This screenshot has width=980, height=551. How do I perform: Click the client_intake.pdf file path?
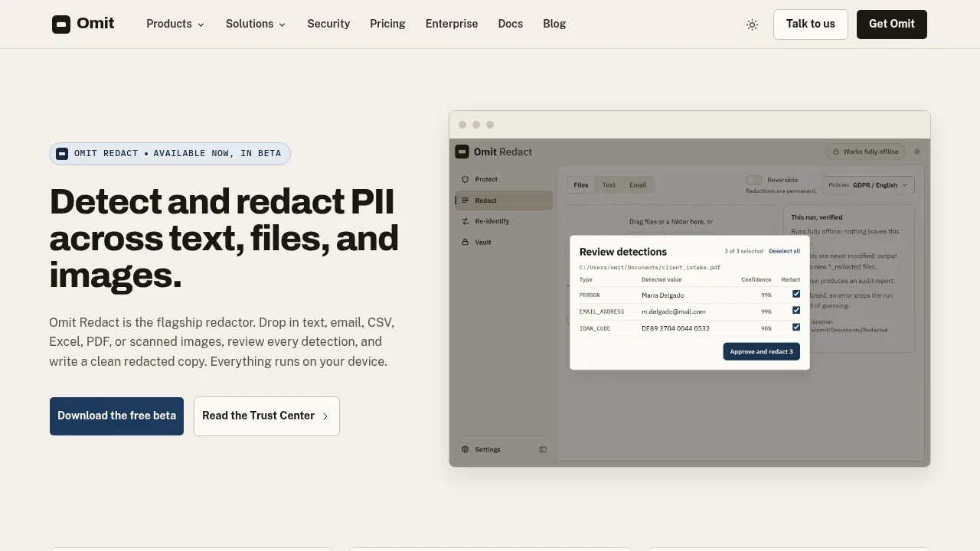[649, 268]
